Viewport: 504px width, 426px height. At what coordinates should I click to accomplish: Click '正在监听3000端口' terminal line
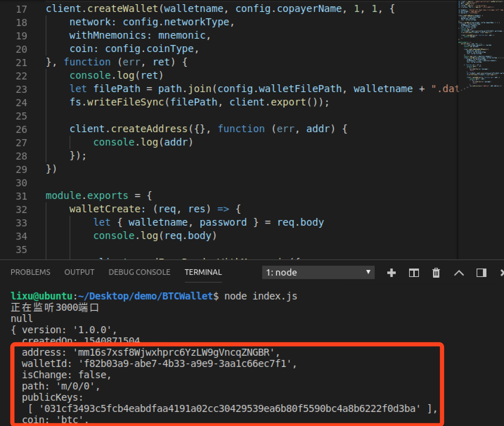[55, 308]
